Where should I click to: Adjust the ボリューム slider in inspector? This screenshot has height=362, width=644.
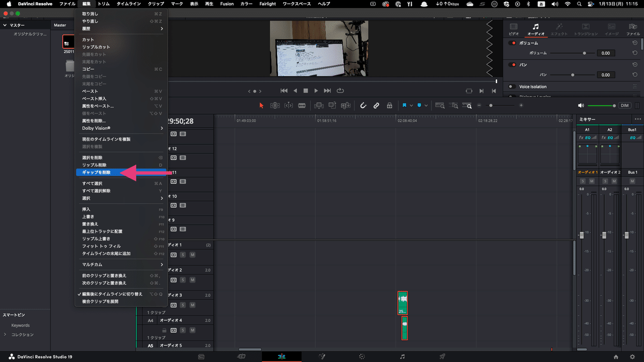pos(584,53)
